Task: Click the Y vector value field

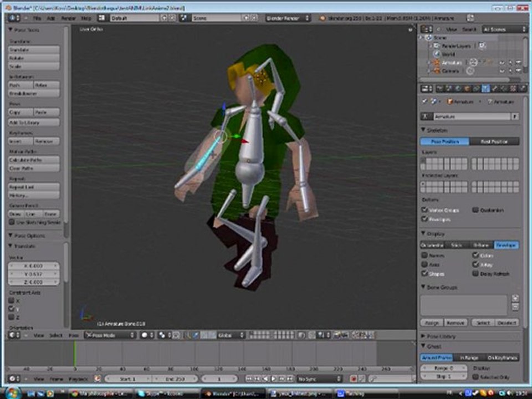Action: click(x=34, y=274)
